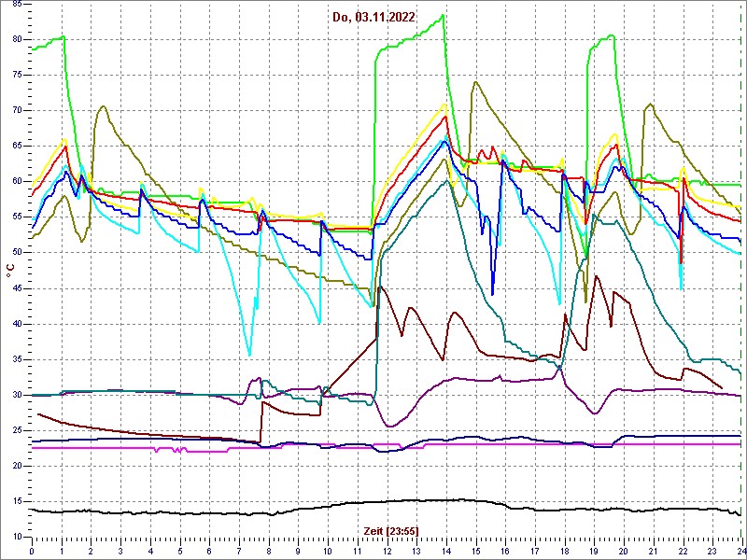
Task: Click the y-axis value 75
Action: click(x=16, y=76)
